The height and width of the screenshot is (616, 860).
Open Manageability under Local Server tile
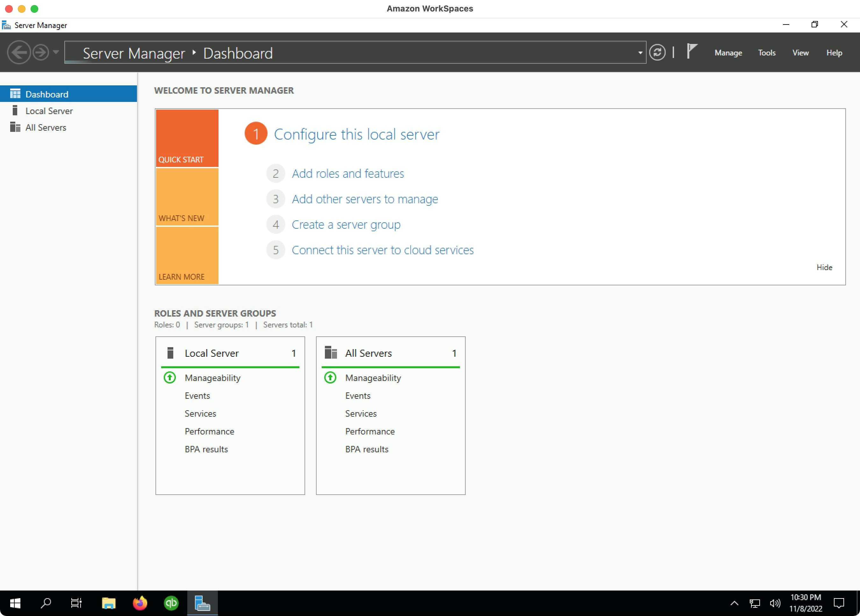click(212, 378)
